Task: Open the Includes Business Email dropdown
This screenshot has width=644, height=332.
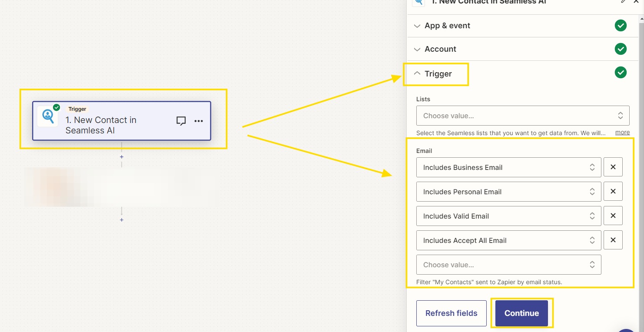Action: [509, 167]
